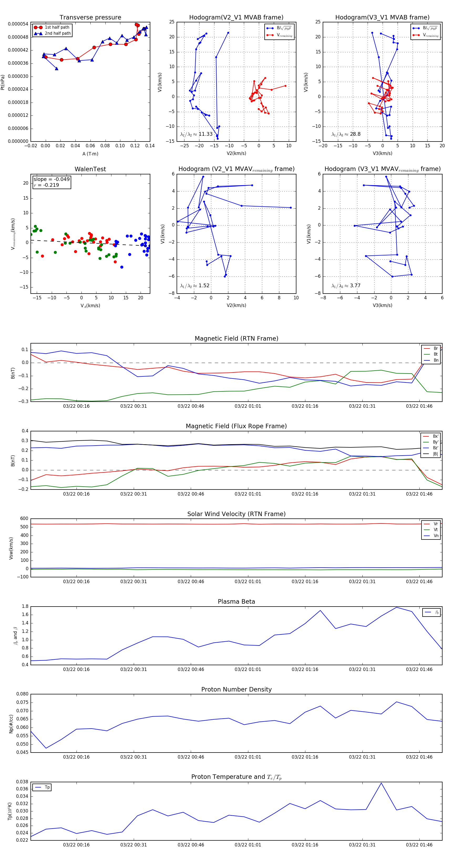
Task: Select the "slope = -0.049" annotation
Action: point(52,179)
